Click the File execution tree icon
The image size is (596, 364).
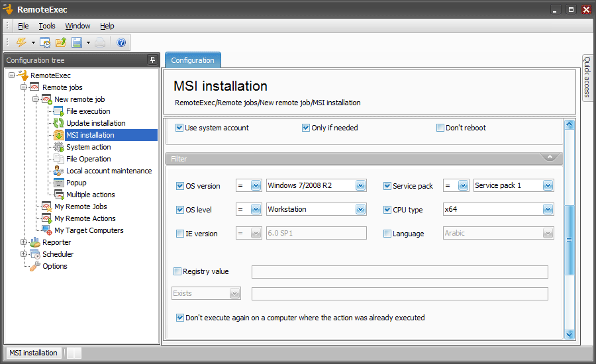pos(58,111)
